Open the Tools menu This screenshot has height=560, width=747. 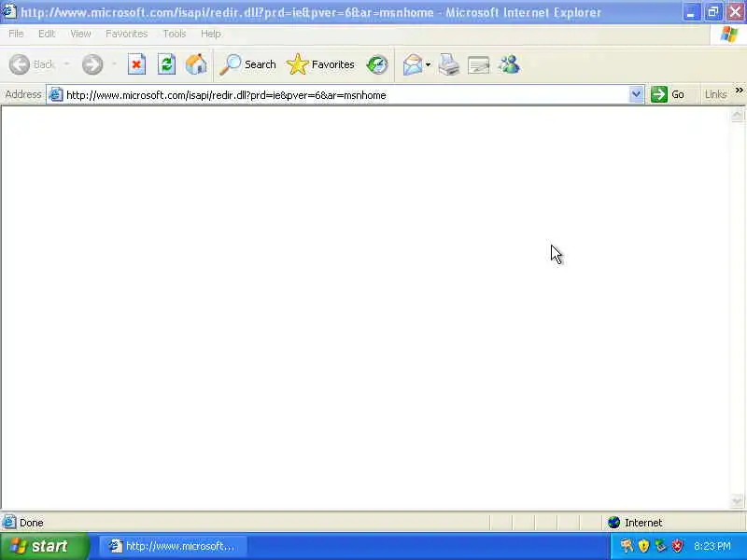pos(175,34)
